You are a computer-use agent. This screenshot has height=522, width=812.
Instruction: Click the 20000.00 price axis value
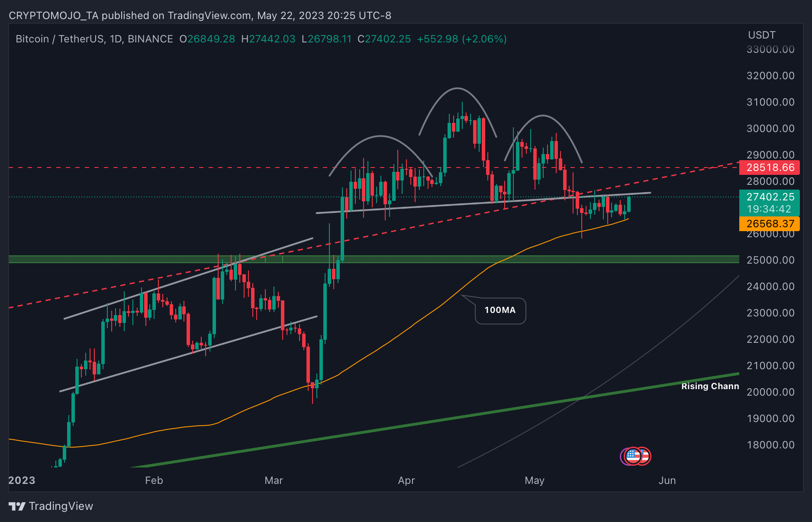click(x=770, y=392)
